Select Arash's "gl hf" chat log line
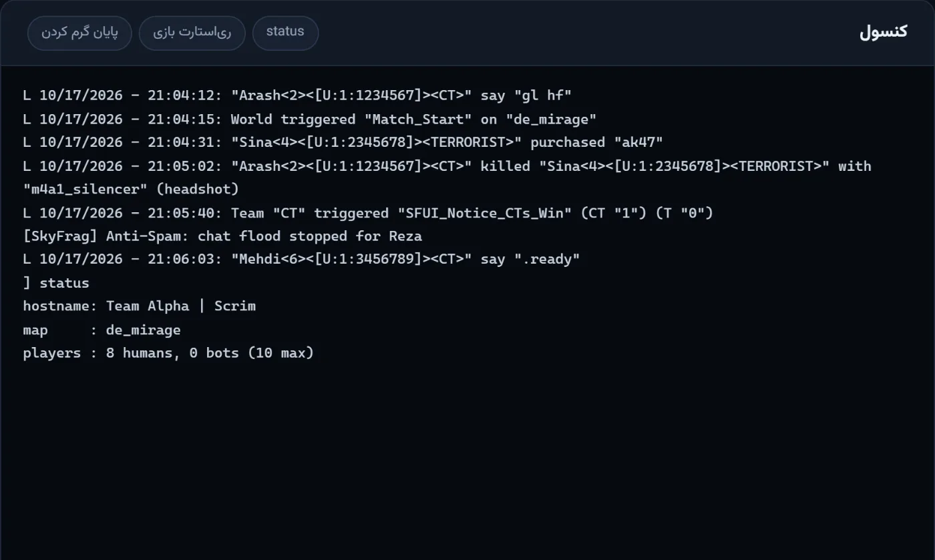The image size is (935, 560). point(297,95)
